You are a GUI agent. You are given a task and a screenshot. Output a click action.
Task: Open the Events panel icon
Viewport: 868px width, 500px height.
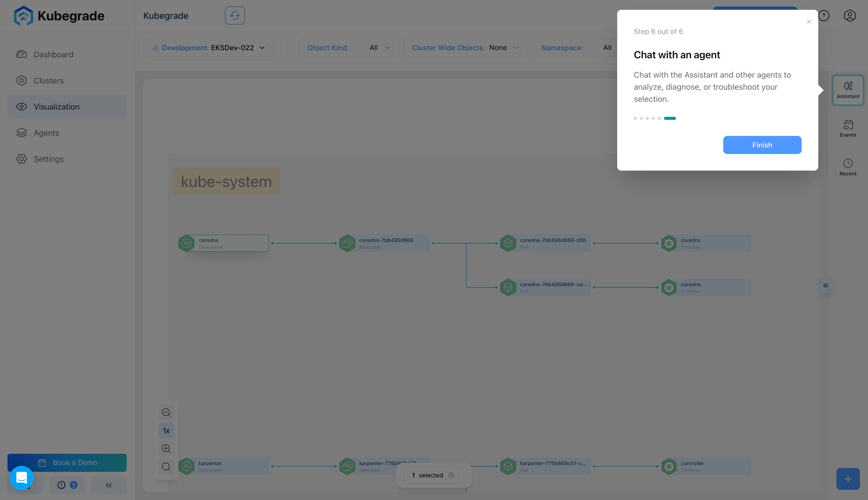848,128
